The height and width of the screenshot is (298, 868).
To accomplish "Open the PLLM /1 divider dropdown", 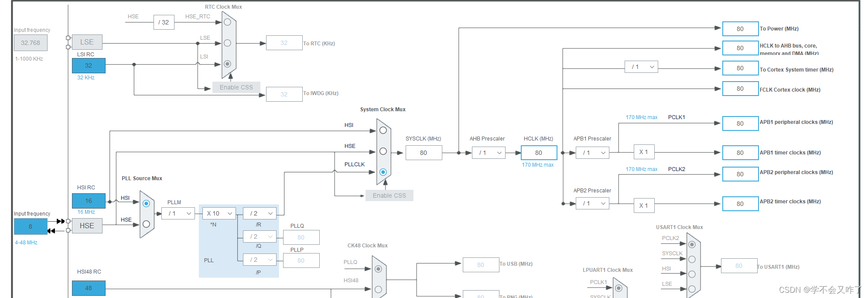I will pos(178,213).
